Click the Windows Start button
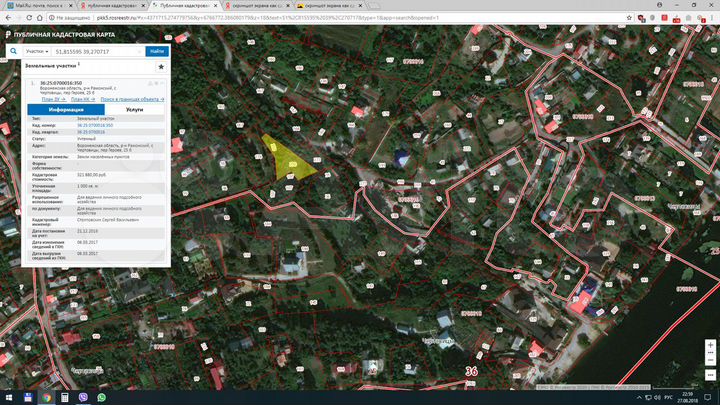 (7, 397)
